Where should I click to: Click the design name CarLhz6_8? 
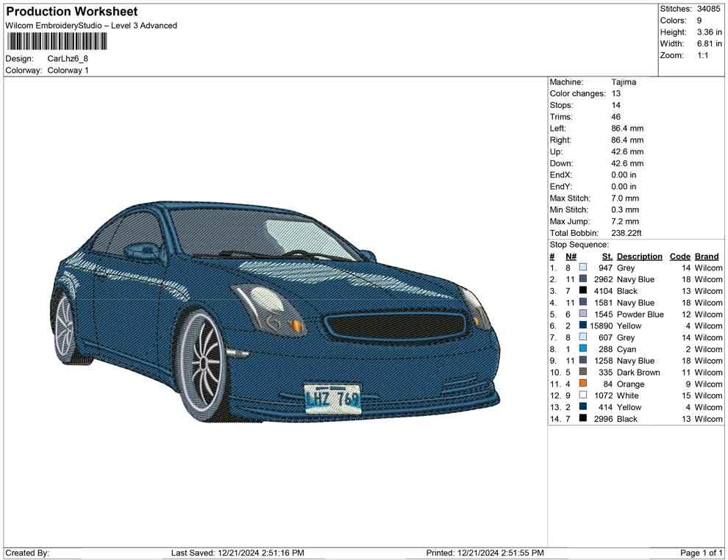(x=66, y=59)
